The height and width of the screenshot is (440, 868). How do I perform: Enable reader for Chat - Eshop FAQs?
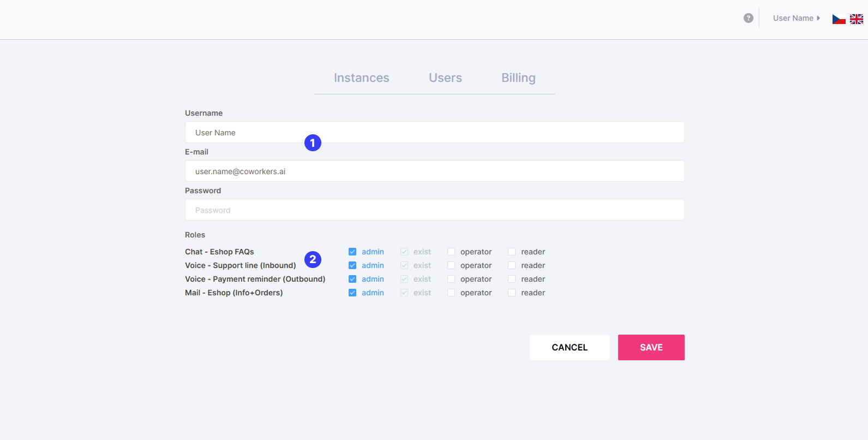point(512,252)
